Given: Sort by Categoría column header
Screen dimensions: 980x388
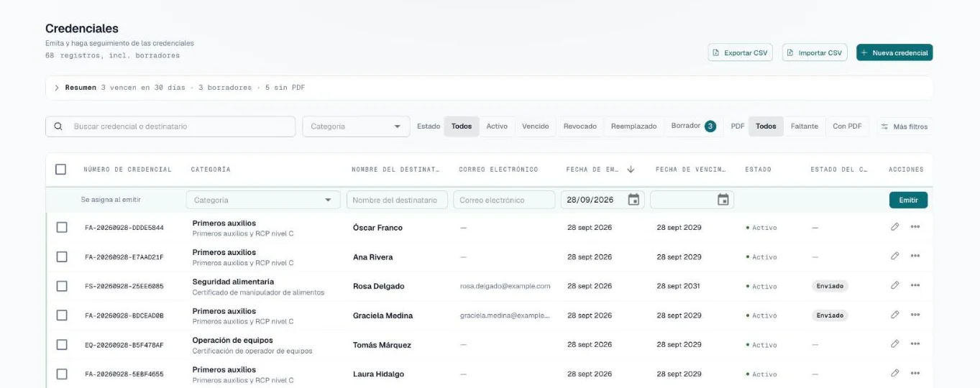Looking at the screenshot, I should pos(211,170).
